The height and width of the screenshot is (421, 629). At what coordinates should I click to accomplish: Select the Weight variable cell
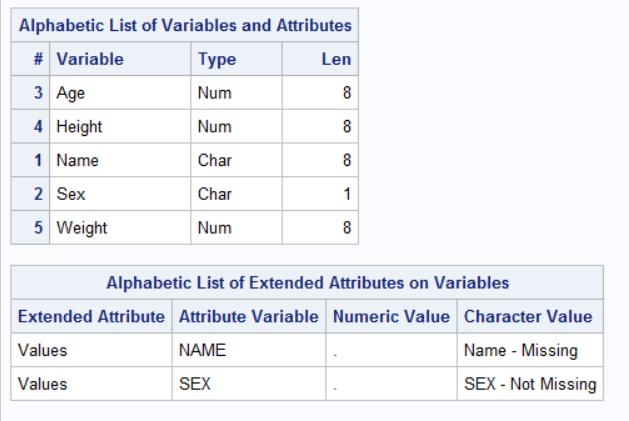click(82, 227)
